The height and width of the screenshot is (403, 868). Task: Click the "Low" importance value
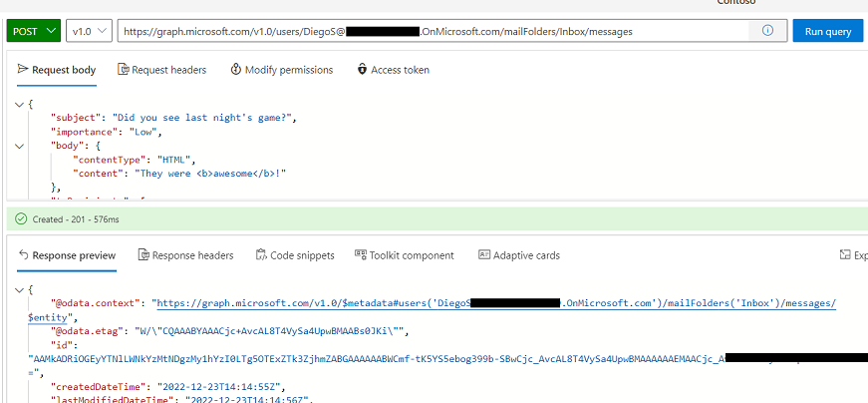[144, 132]
